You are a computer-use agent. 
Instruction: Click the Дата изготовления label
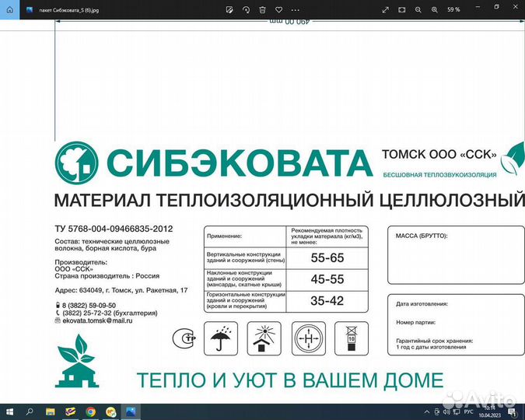point(422,304)
